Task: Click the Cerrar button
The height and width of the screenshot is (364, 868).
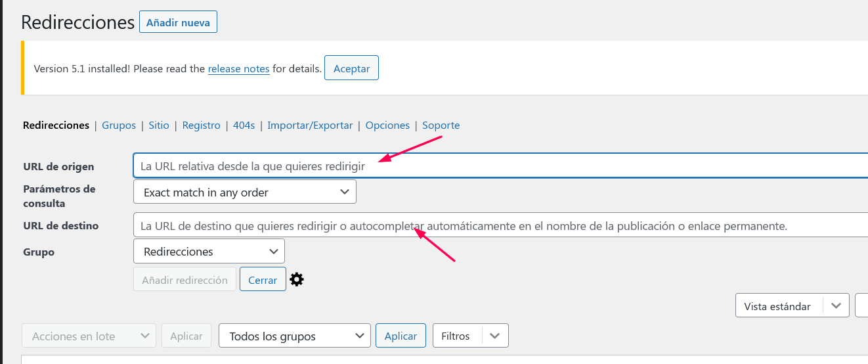Action: pos(263,279)
